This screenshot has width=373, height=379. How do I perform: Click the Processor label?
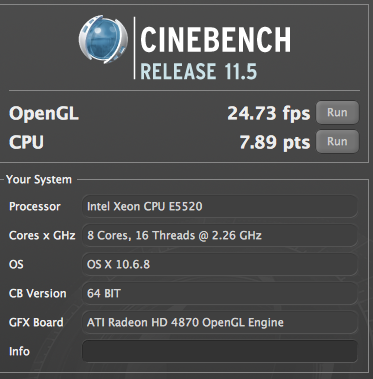click(35, 207)
